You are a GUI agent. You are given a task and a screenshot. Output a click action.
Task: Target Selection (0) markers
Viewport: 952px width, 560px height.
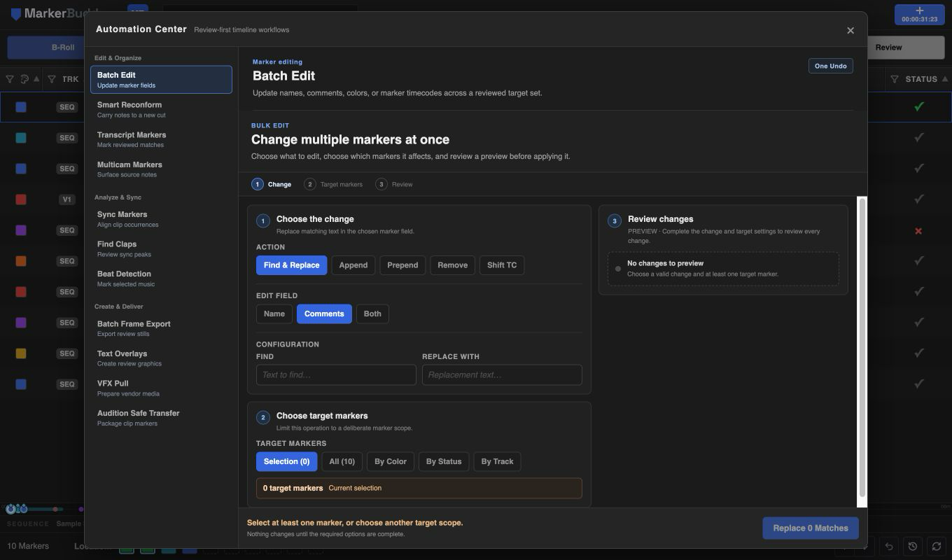(x=286, y=461)
